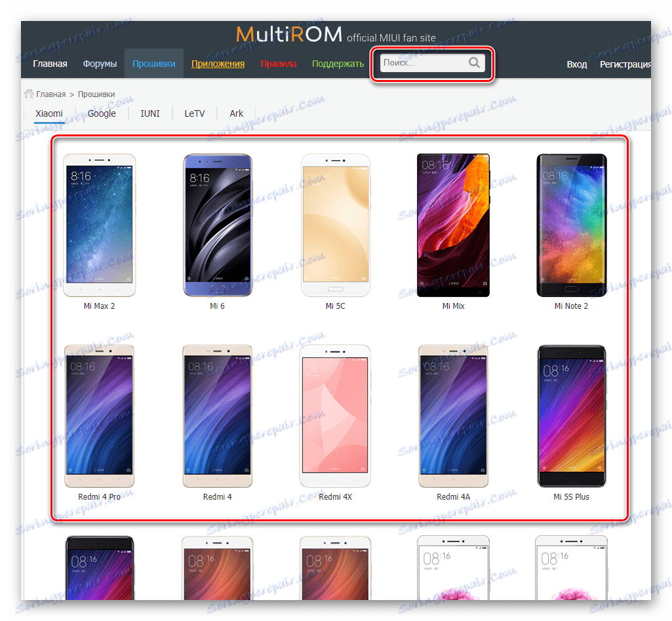
Task: Click the Redmi 4 Pro text label
Action: coord(100,496)
